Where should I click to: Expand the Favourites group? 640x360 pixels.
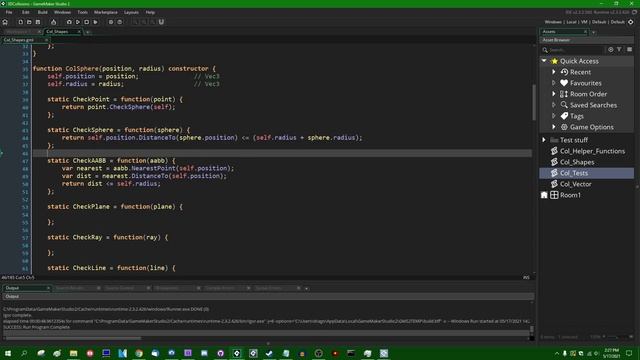click(554, 83)
